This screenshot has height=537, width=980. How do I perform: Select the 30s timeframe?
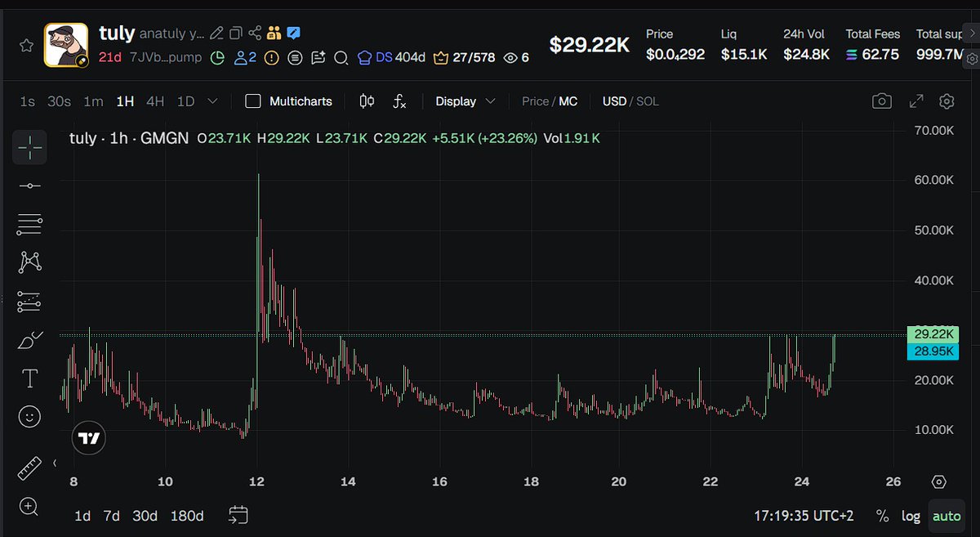pyautogui.click(x=59, y=101)
